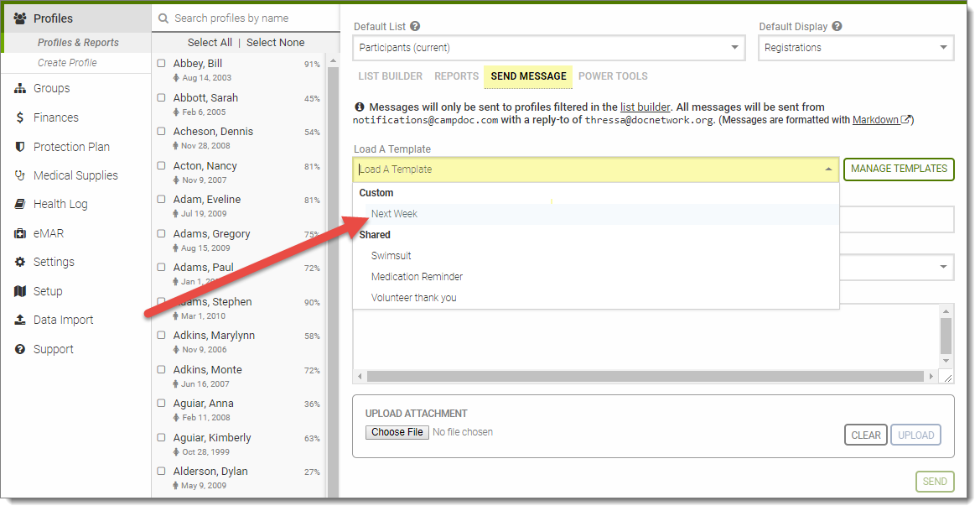
Task: Click the help icon beside Default List
Action: 415,27
